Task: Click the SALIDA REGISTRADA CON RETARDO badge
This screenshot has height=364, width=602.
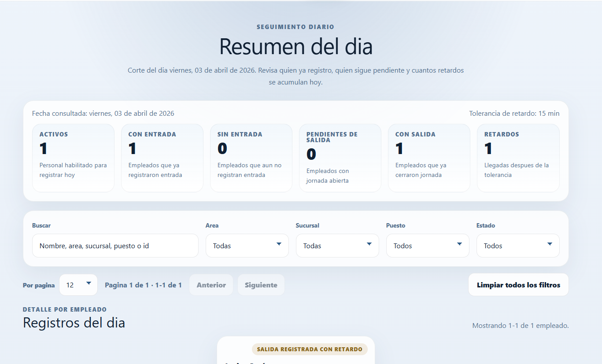Action: (x=310, y=349)
